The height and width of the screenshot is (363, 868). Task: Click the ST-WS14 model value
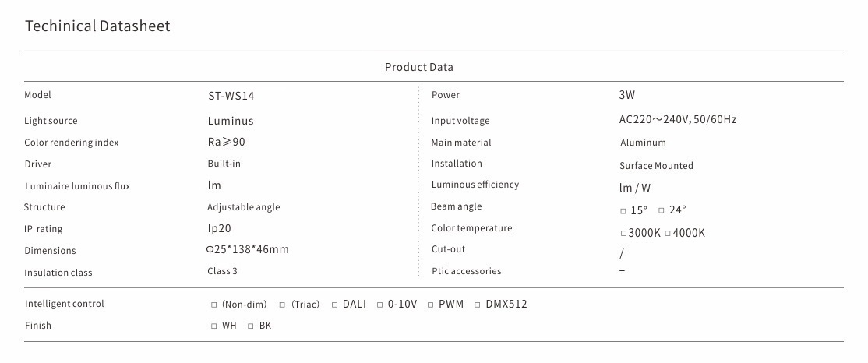click(231, 97)
